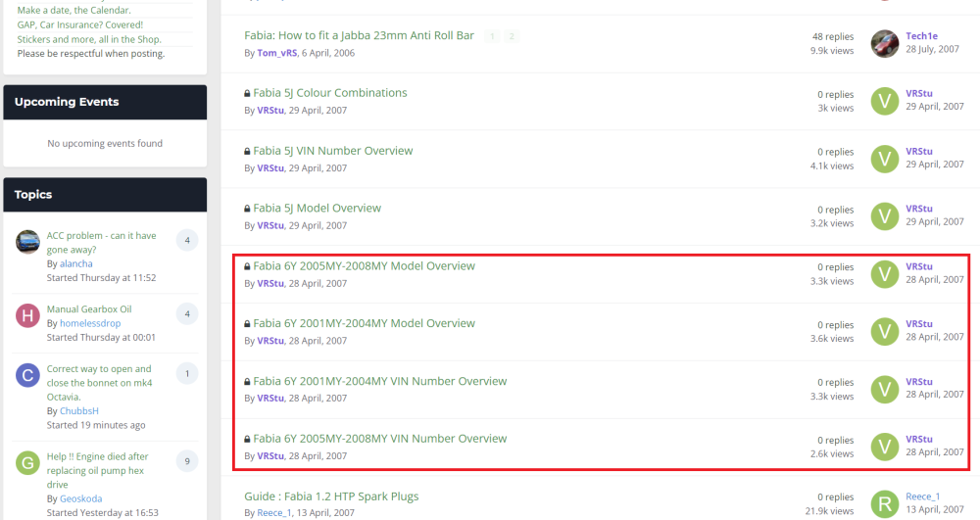Click lock icon beside Fabia 5J VIN Number Overview
This screenshot has height=520, width=980.
(x=247, y=151)
